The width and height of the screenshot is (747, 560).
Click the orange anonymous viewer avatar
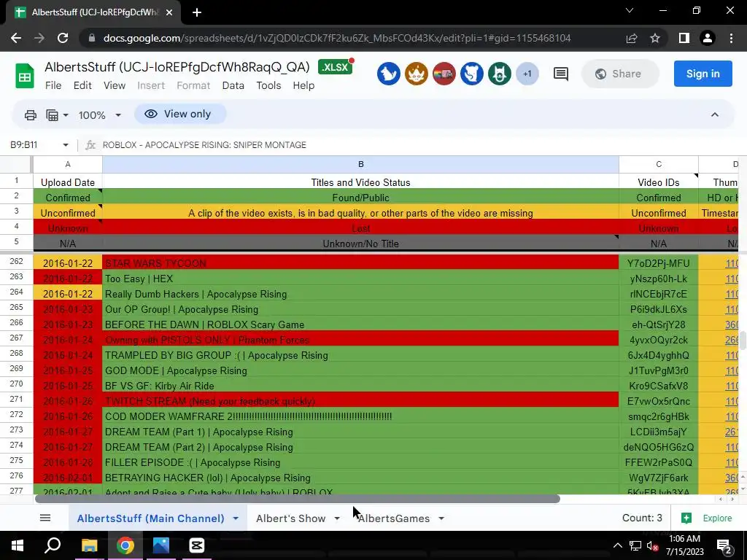[x=416, y=74]
